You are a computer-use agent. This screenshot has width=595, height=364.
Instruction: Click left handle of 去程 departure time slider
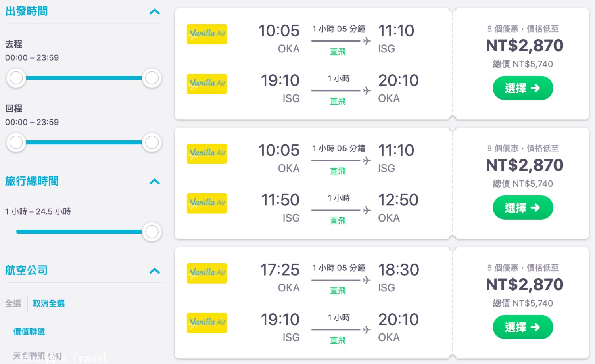point(16,78)
